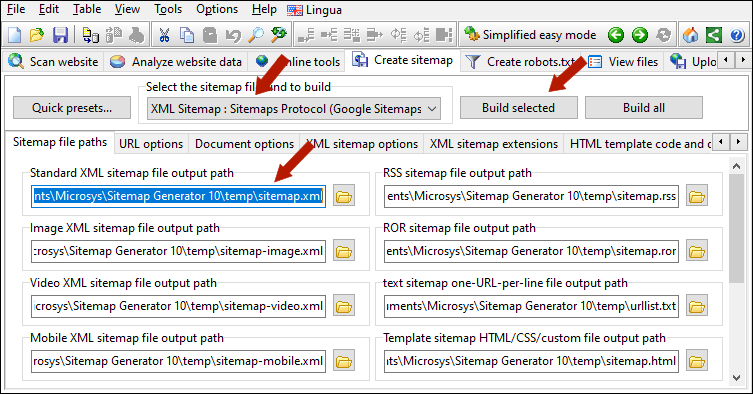753x394 pixels.
Task: Click the vertical scrollbar up arrow
Action: pyautogui.click(x=736, y=166)
